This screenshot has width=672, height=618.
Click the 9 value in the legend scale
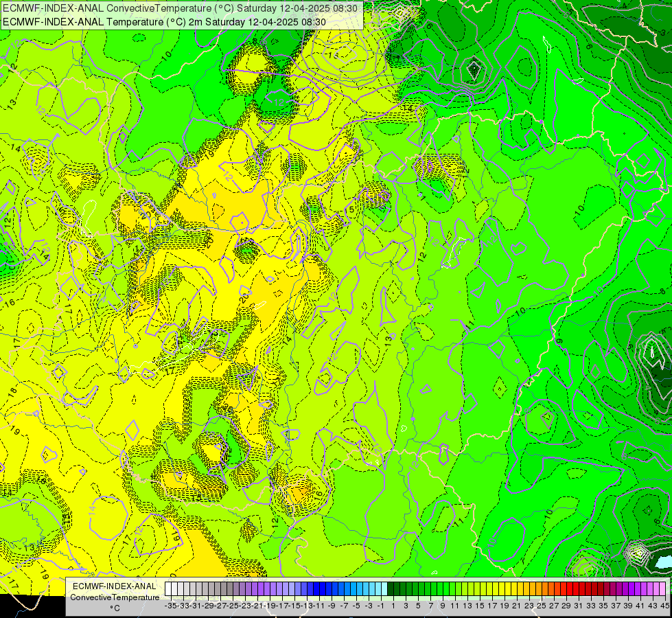pyautogui.click(x=443, y=606)
